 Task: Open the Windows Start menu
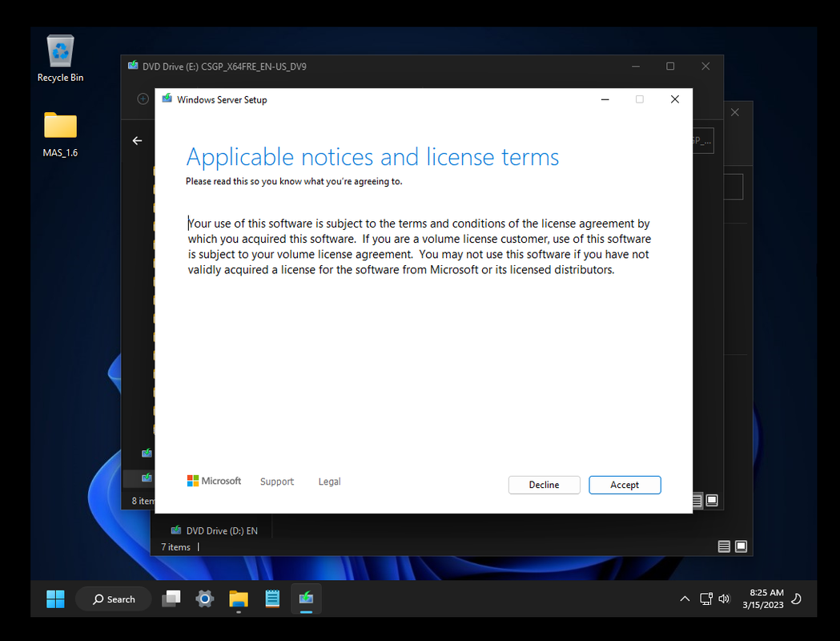tap(55, 599)
